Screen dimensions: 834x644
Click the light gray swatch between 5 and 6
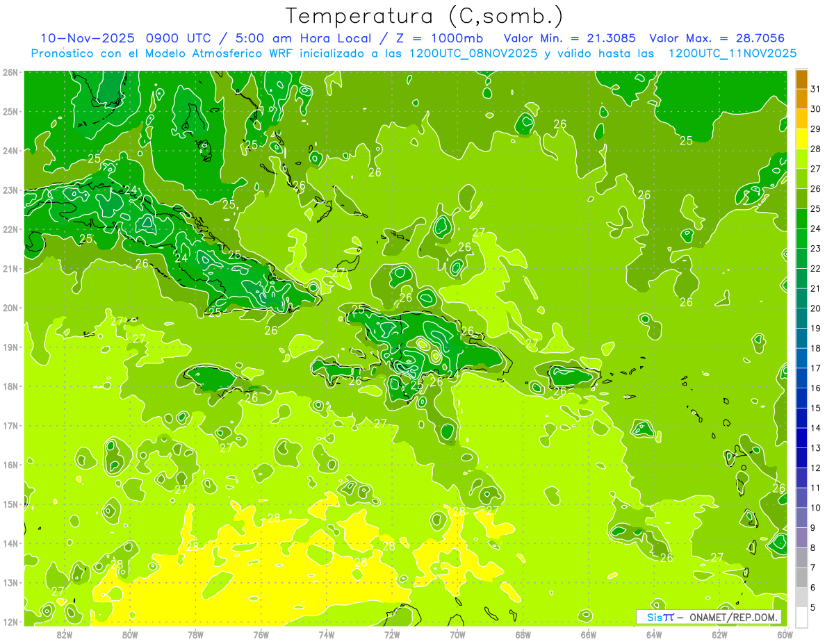[x=801, y=597]
